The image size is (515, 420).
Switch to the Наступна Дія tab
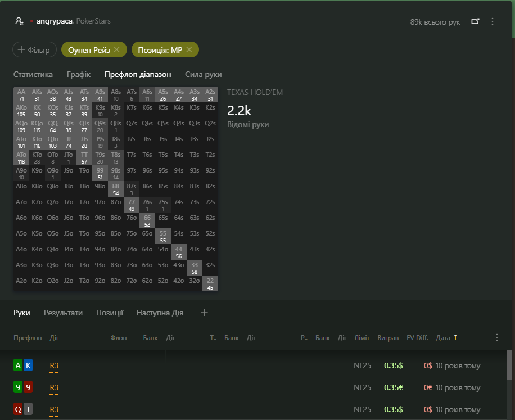pyautogui.click(x=160, y=313)
